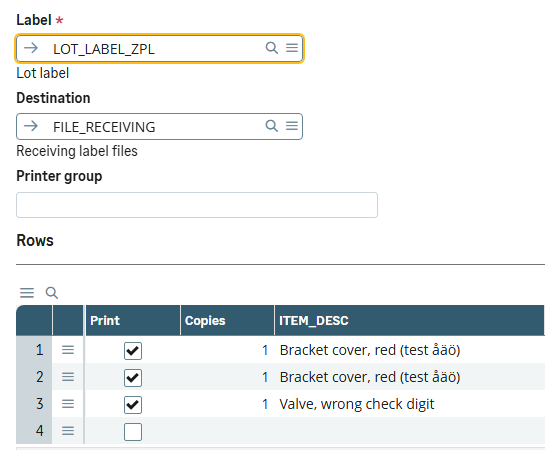This screenshot has width=545, height=450.
Task: Click row 2 'Bracket cover, red' description
Action: coord(370,377)
